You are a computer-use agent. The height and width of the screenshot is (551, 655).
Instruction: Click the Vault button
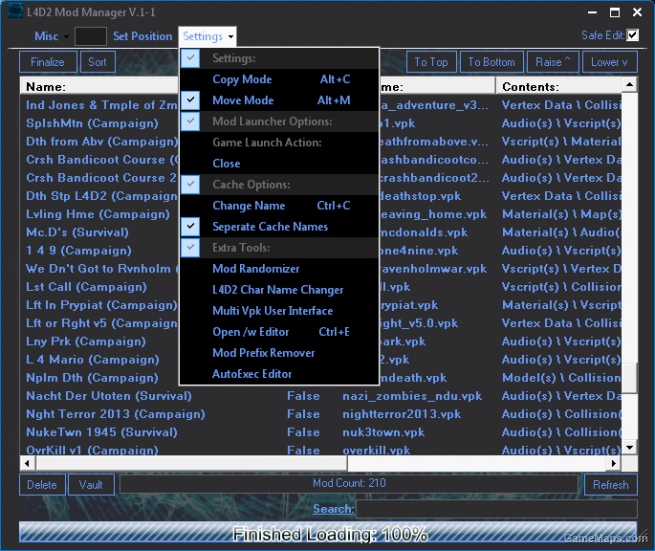tap(91, 485)
